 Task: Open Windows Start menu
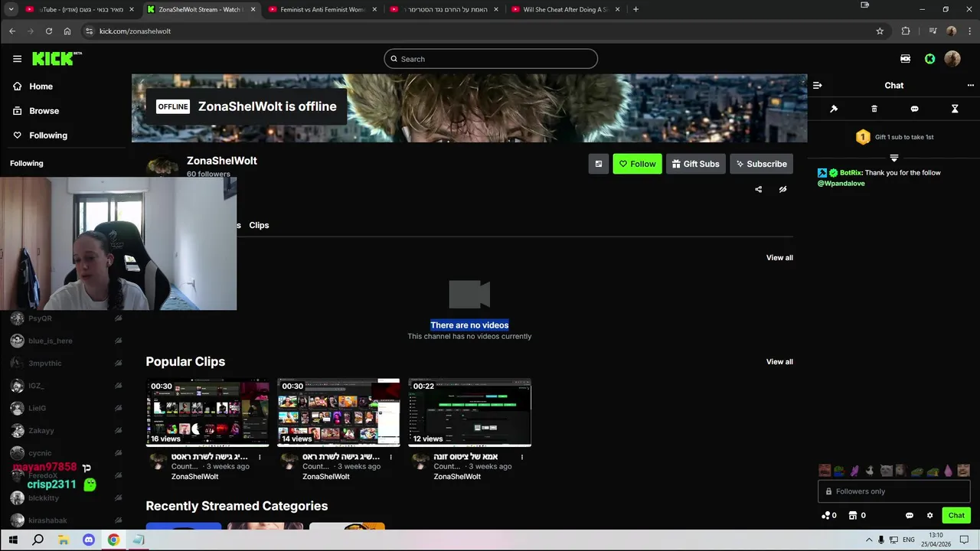[x=13, y=540]
